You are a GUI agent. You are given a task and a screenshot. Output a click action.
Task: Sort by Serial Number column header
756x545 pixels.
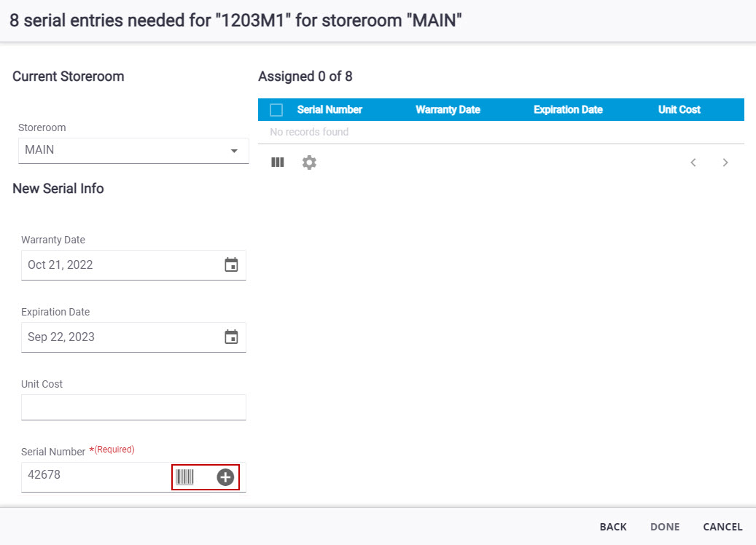[330, 110]
